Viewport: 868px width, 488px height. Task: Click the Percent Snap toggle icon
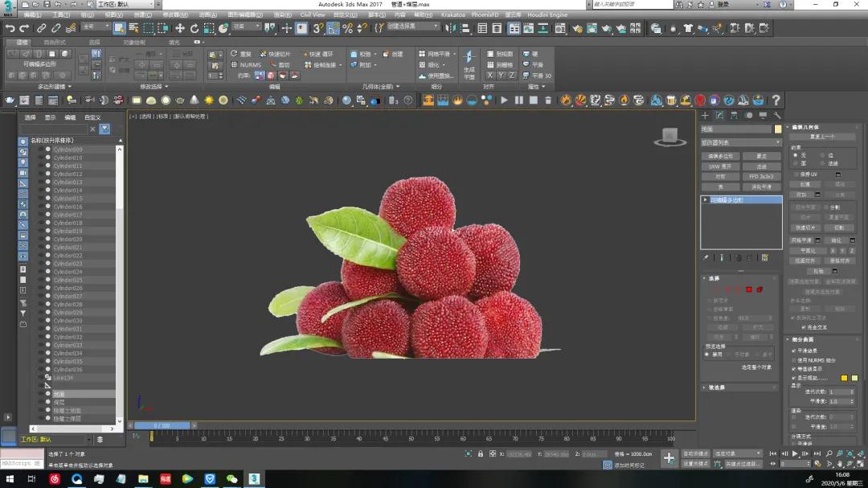point(347,28)
